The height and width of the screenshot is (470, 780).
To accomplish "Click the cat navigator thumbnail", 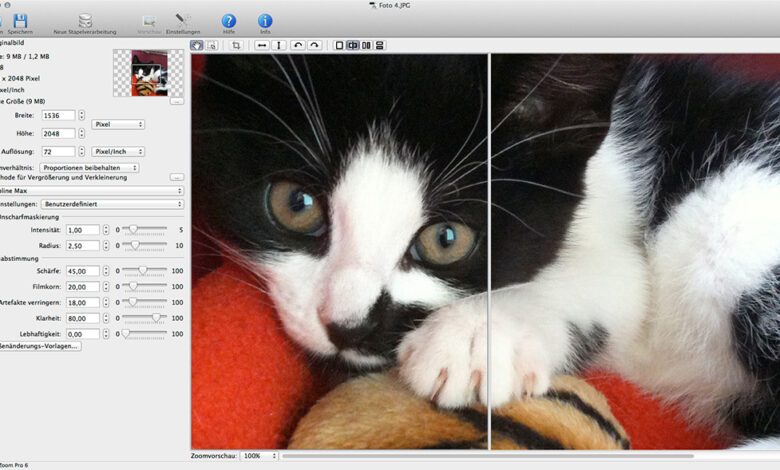I will point(149,73).
